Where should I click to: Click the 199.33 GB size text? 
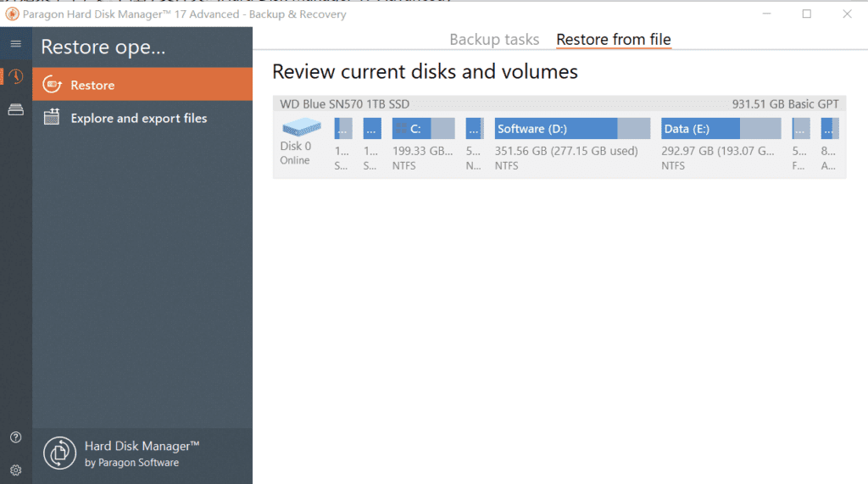click(422, 151)
